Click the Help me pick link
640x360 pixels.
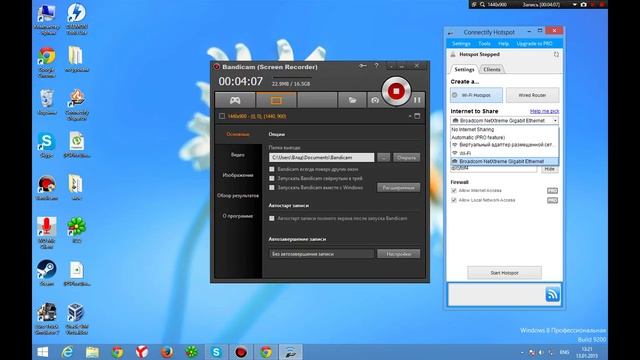click(544, 111)
